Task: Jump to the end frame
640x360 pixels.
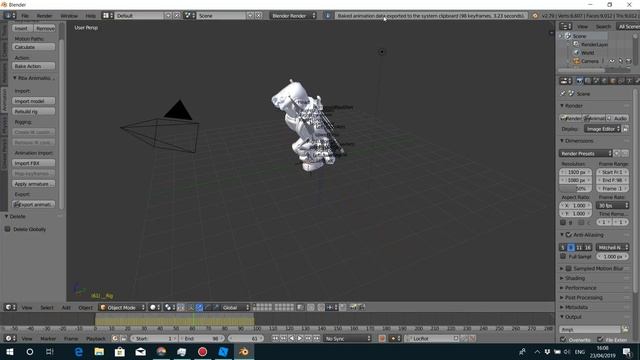Action: [x=317, y=338]
